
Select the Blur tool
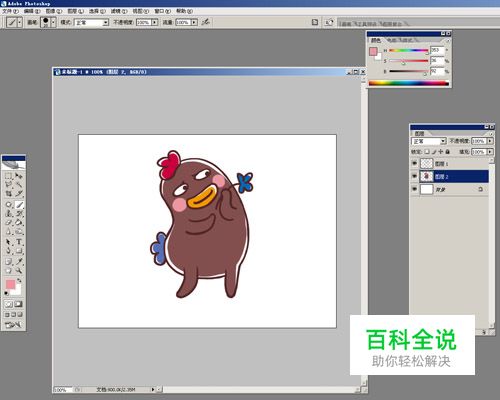pyautogui.click(x=9, y=231)
